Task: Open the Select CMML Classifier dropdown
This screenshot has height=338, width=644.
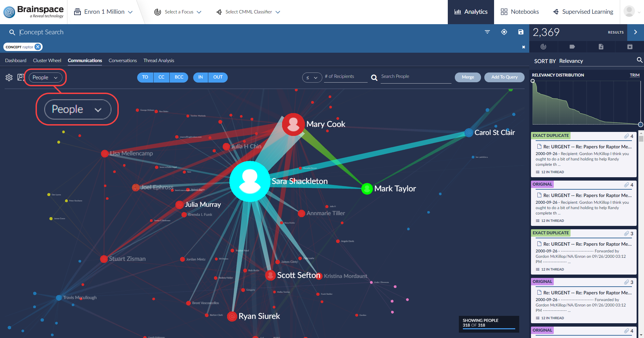Action: click(248, 12)
